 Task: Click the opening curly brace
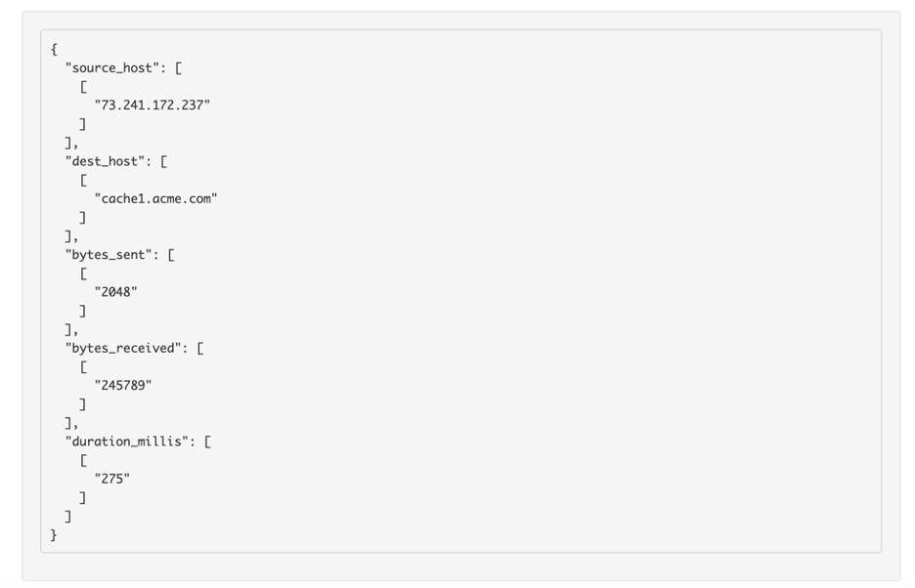click(x=54, y=49)
